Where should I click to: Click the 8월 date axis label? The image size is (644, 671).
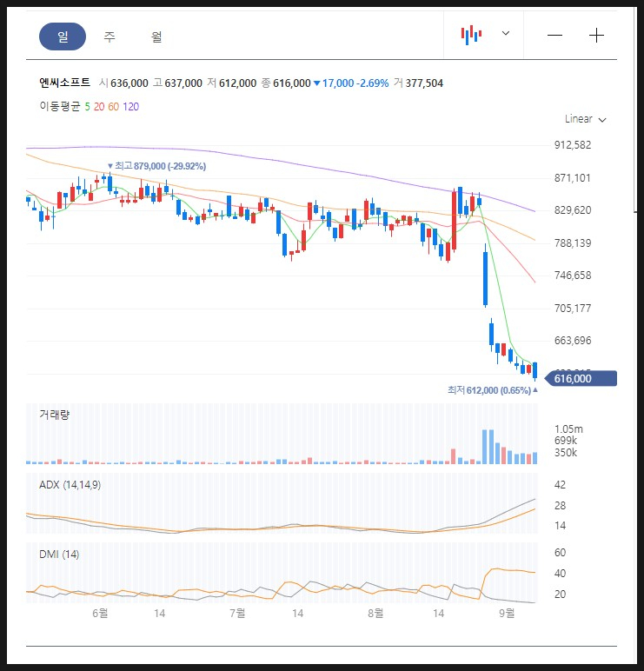[375, 614]
